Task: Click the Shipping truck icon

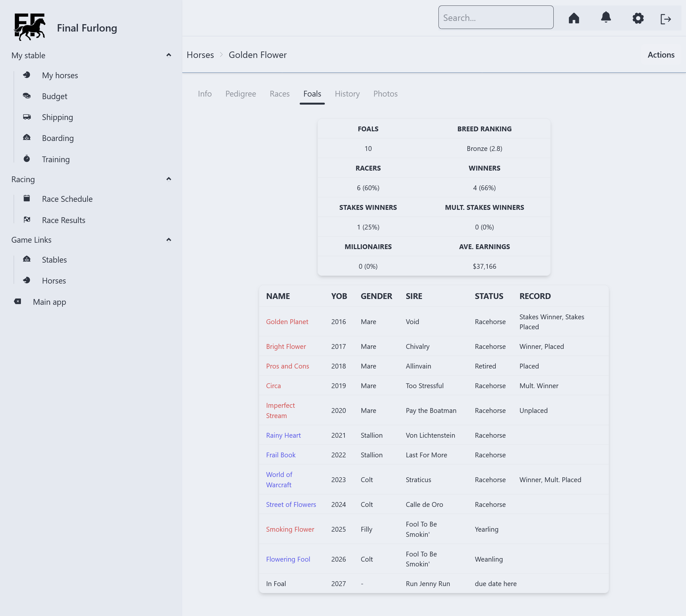Action: [27, 117]
